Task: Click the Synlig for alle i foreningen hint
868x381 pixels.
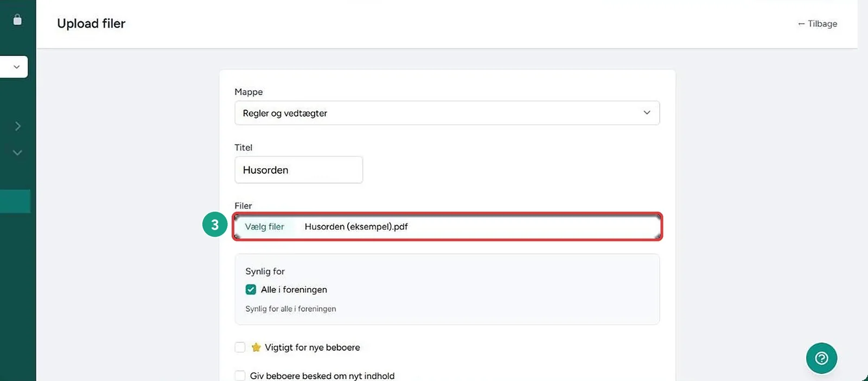Action: point(290,309)
